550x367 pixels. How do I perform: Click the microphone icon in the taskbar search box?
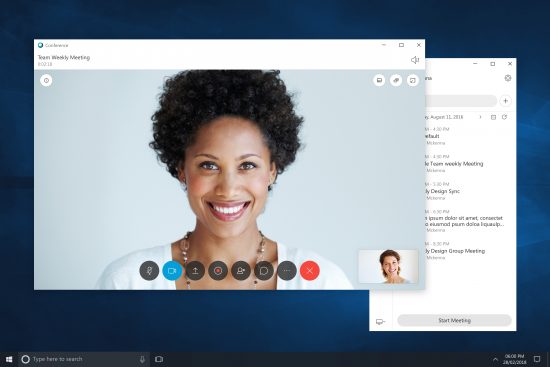(142, 359)
